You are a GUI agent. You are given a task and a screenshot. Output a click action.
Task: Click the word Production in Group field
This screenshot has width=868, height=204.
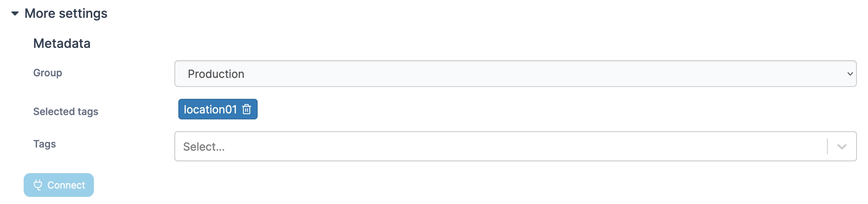(216, 74)
